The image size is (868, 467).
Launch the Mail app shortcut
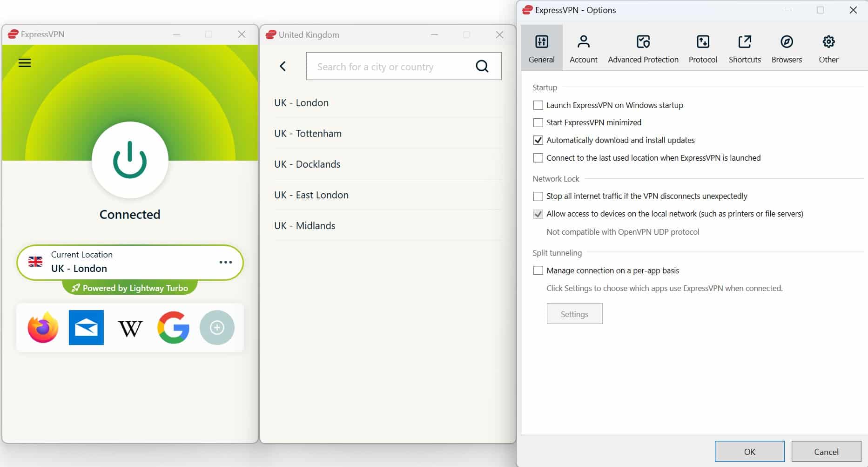pyautogui.click(x=86, y=327)
